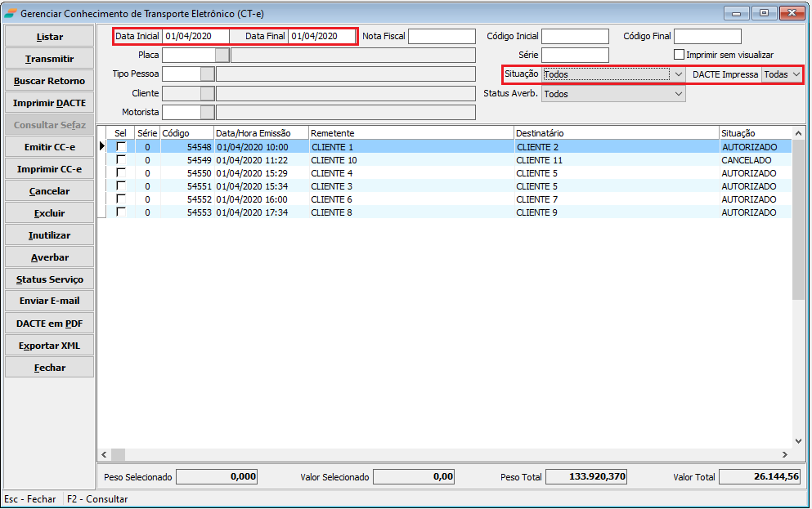812x509 pixels.
Task: Click the Imprimir DACTE button
Action: 49,103
